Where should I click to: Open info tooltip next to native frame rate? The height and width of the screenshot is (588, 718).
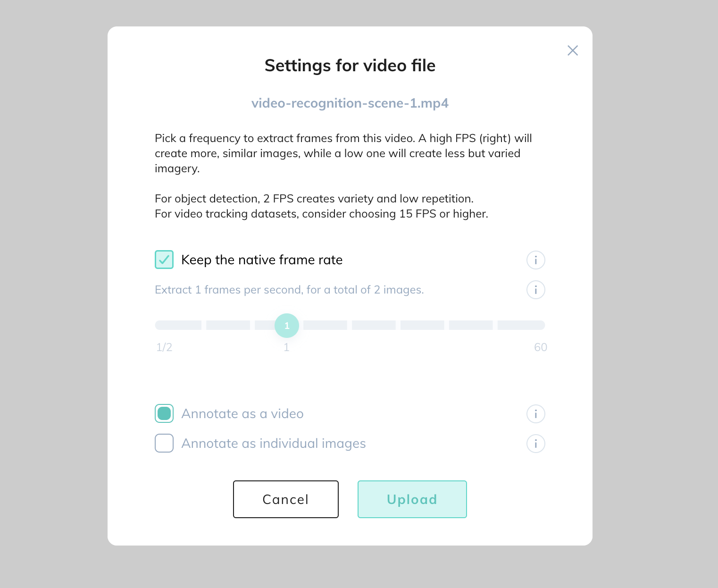click(535, 260)
